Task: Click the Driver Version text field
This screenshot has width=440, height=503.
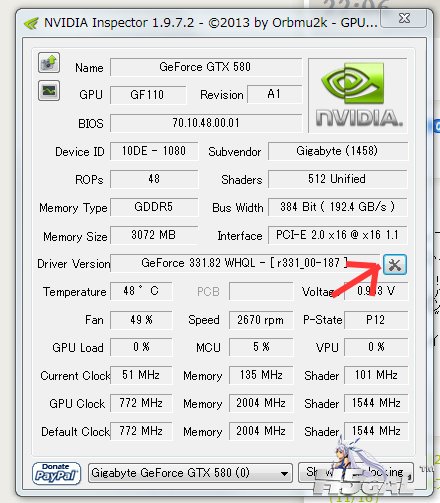Action: coord(245,263)
